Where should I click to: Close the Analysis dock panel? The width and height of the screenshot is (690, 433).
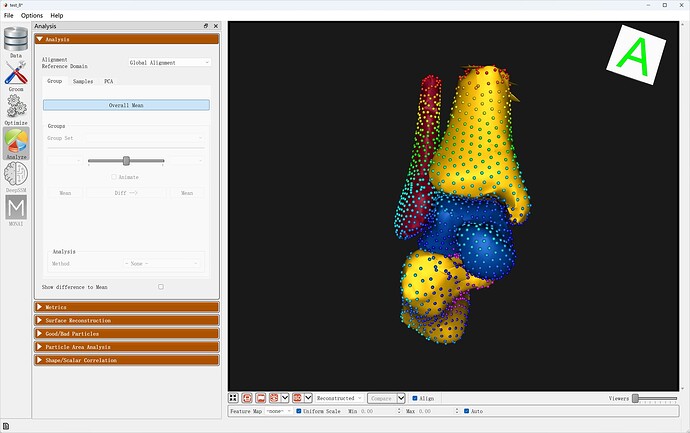coord(216,26)
